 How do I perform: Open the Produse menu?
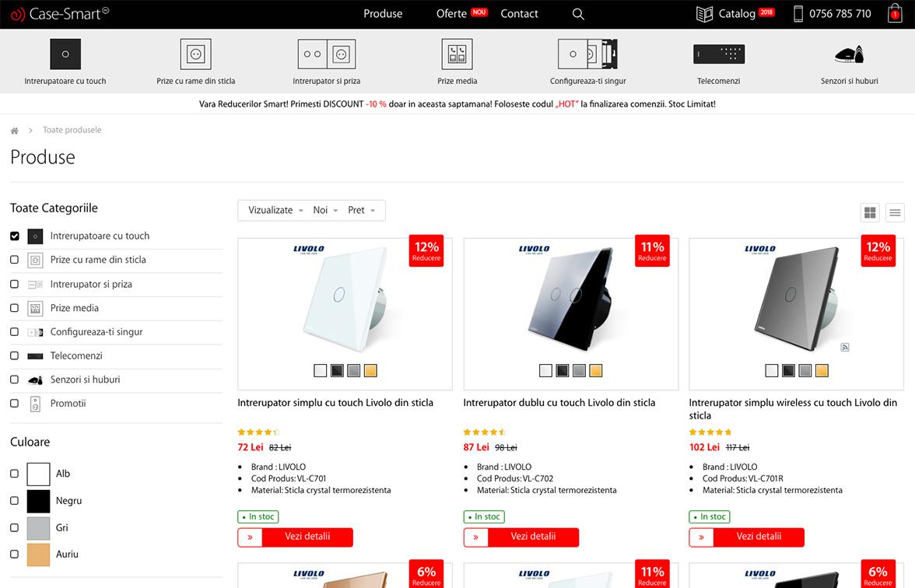tap(383, 14)
